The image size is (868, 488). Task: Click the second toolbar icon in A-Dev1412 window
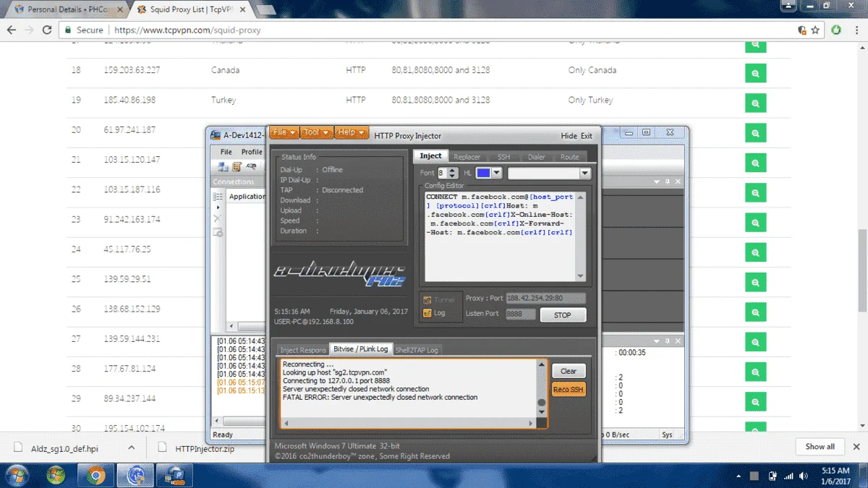[237, 166]
